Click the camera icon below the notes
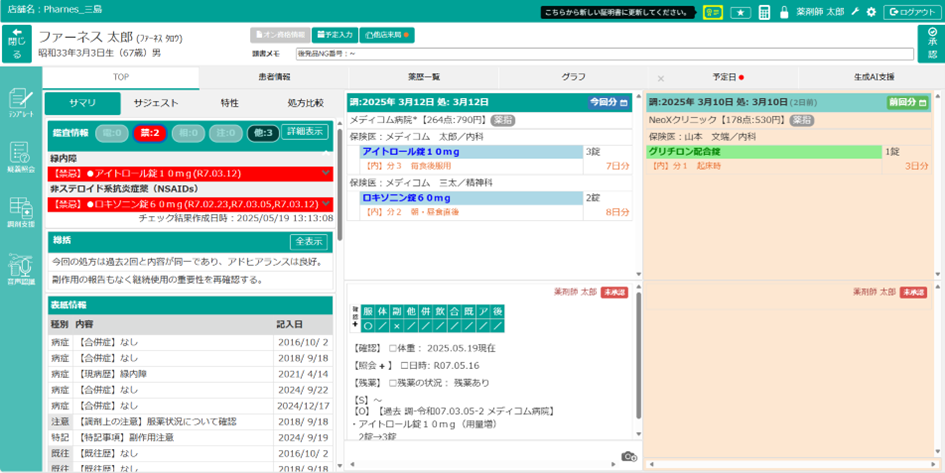945x473 pixels. pyautogui.click(x=628, y=457)
